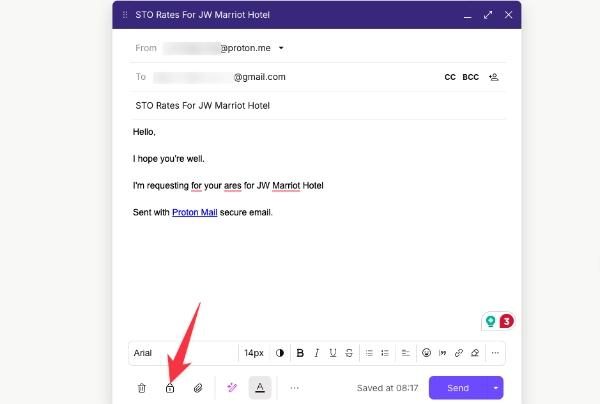The height and width of the screenshot is (404, 600).
Task: Open more options beside formatting toggle
Action: pos(294,388)
